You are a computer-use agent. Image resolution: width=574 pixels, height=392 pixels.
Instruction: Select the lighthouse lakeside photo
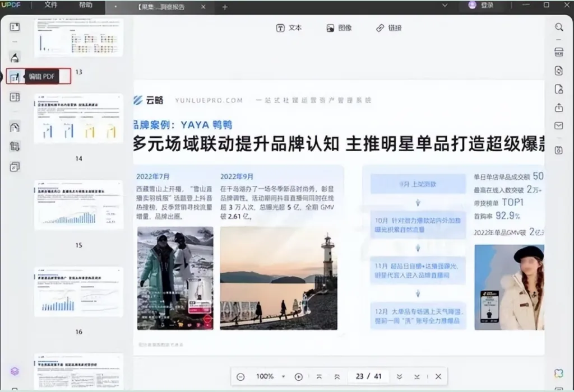[279, 278]
